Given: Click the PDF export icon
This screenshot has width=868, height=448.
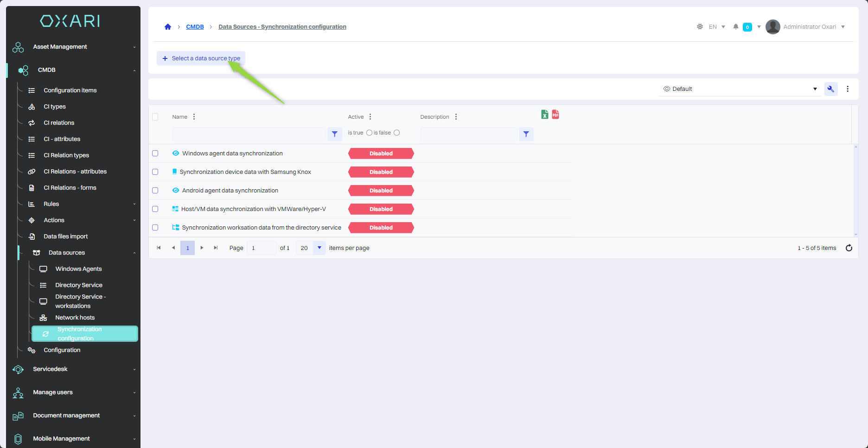Looking at the screenshot, I should (555, 115).
